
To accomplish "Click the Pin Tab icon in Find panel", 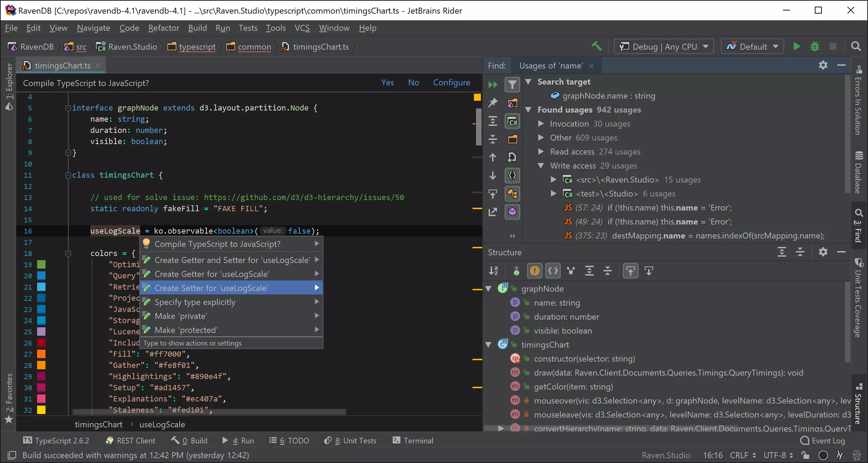I will pos(493,103).
